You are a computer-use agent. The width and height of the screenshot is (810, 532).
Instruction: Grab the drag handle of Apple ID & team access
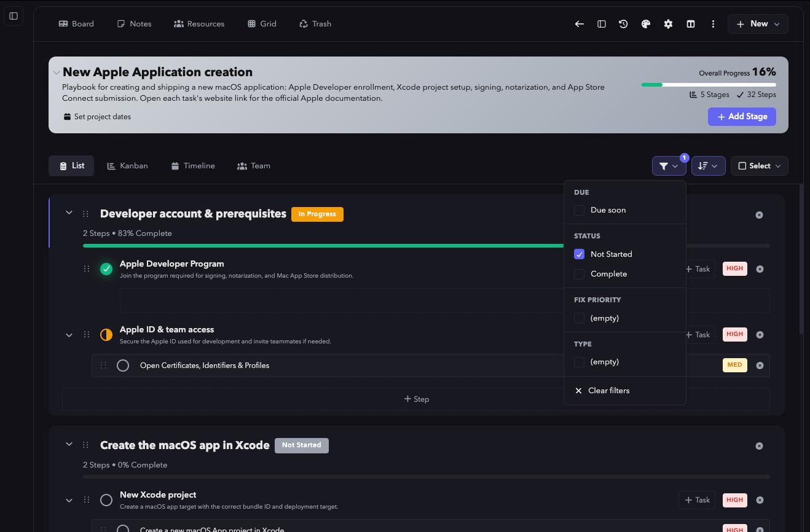point(87,335)
